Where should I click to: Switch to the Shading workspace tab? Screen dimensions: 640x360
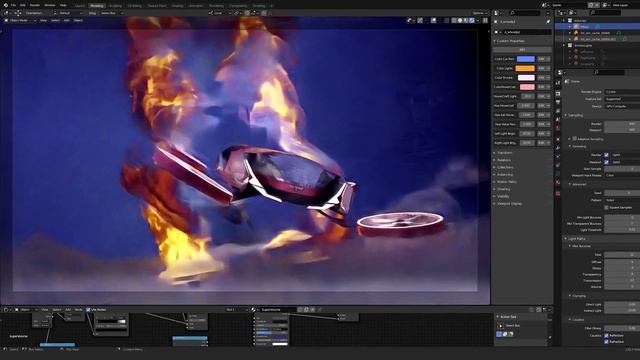click(177, 6)
